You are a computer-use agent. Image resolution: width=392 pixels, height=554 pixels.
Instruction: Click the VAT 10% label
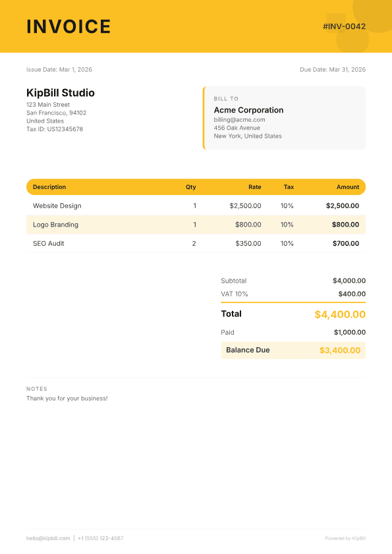(235, 294)
